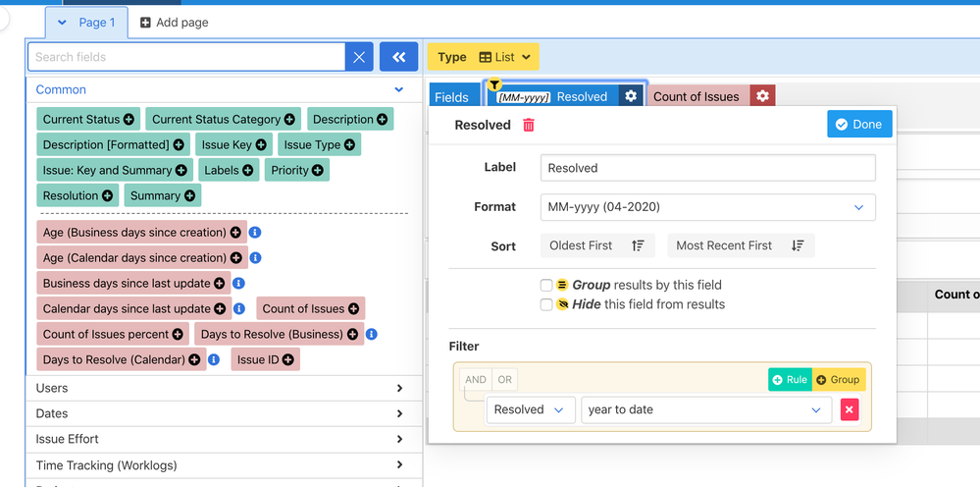Select OR filter condition
The width and height of the screenshot is (980, 487).
pos(505,379)
